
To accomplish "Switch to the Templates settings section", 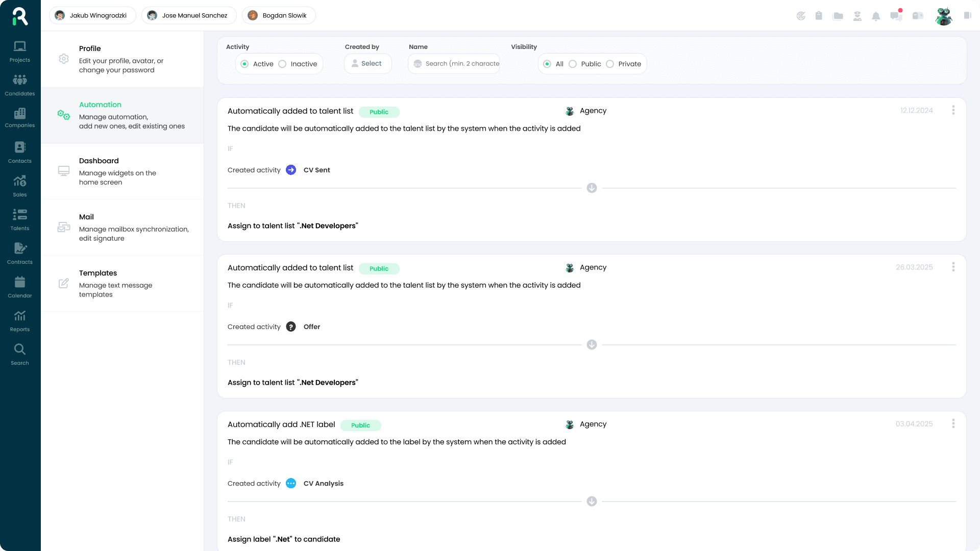I will 122,283.
